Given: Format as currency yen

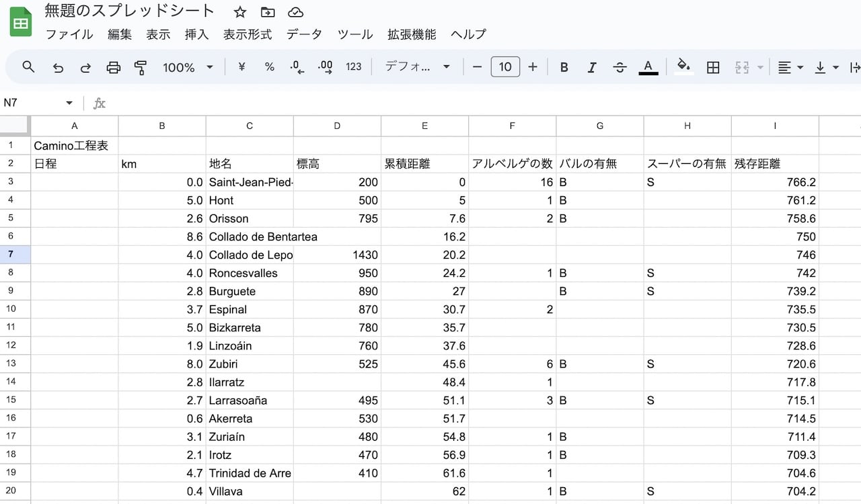Looking at the screenshot, I should pyautogui.click(x=241, y=67).
